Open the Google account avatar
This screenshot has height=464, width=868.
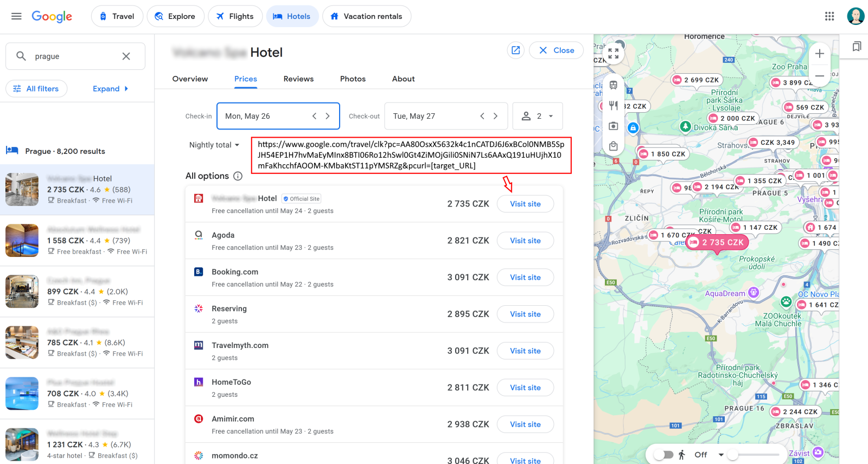coord(856,16)
